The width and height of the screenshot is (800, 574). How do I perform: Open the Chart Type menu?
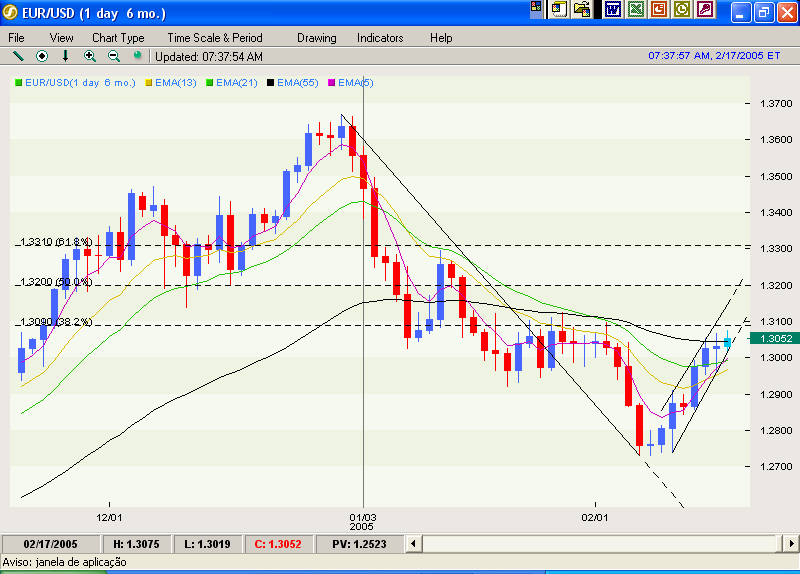click(x=118, y=38)
